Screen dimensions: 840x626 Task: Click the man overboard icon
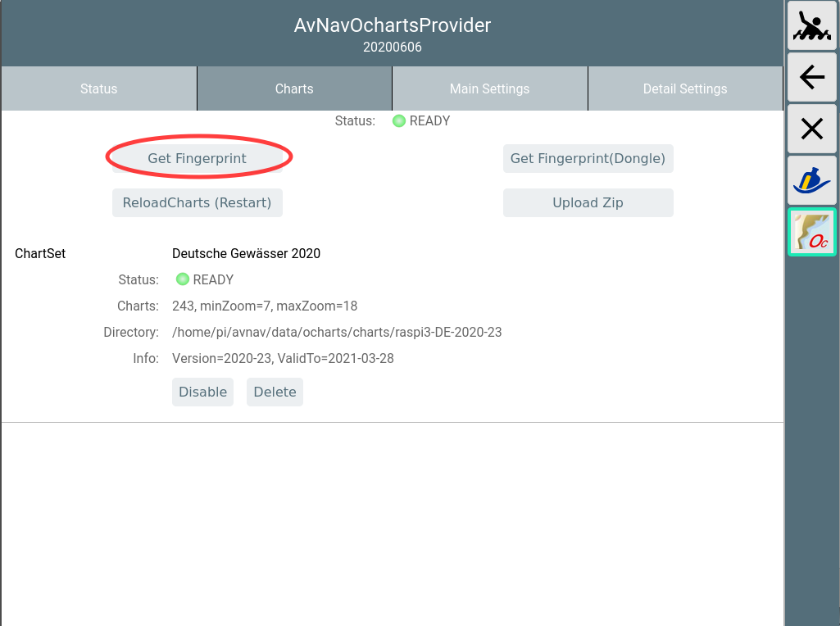click(811, 25)
